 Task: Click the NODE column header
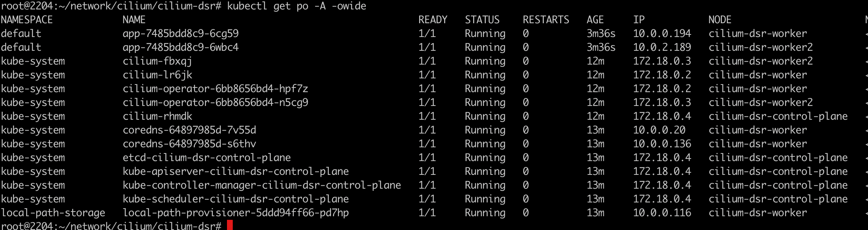[x=720, y=20]
